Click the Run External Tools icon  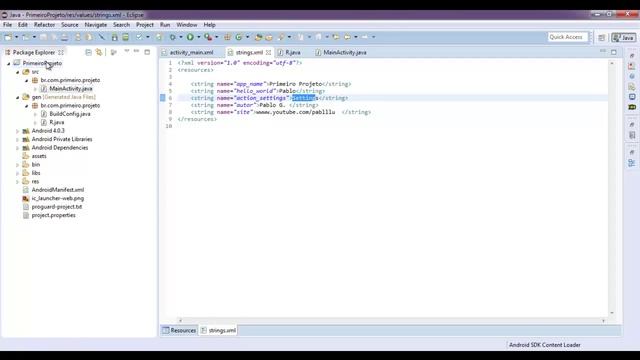pos(208,37)
